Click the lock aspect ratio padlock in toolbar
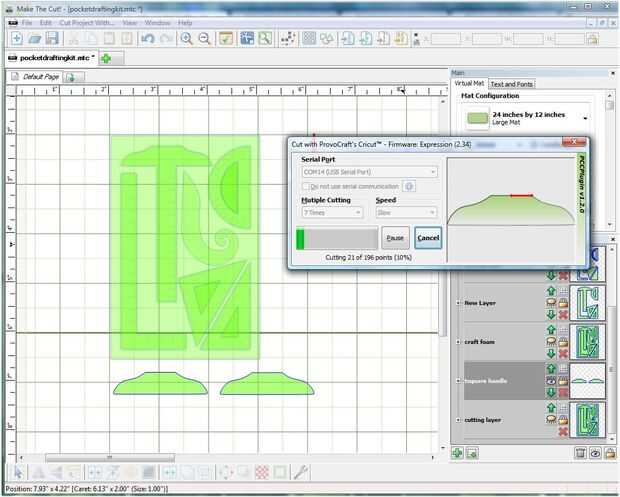Image resolution: width=620 pixels, height=497 pixels. (x=592, y=39)
